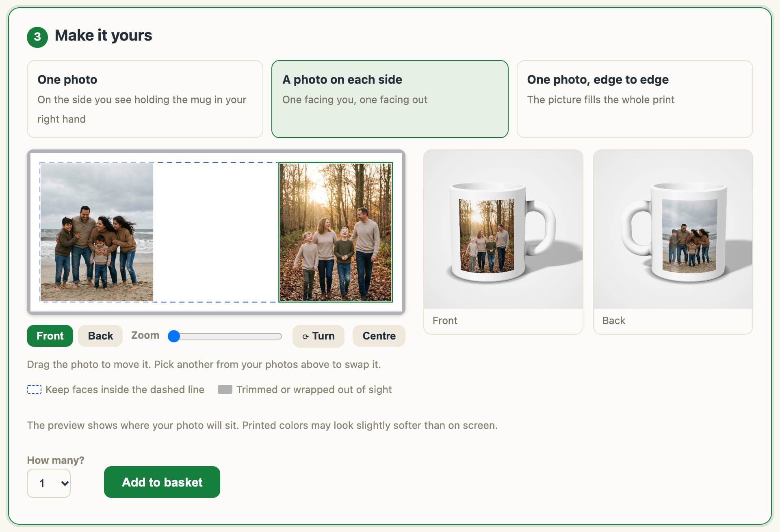The width and height of the screenshot is (780, 532).
Task: Click 'Trimmed or wrapped out of sight' text
Action: coord(314,389)
